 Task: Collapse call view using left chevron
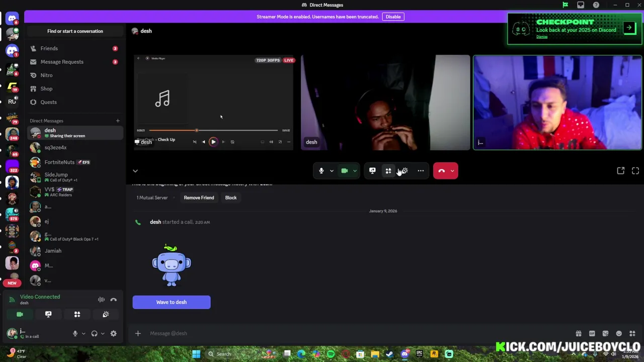point(135,171)
